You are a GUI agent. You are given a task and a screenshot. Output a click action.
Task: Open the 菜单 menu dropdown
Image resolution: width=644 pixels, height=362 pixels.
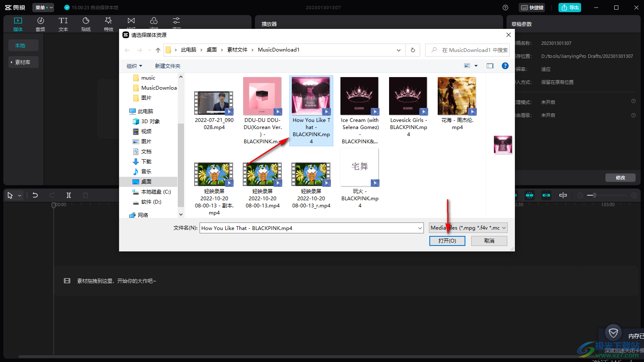pyautogui.click(x=43, y=8)
